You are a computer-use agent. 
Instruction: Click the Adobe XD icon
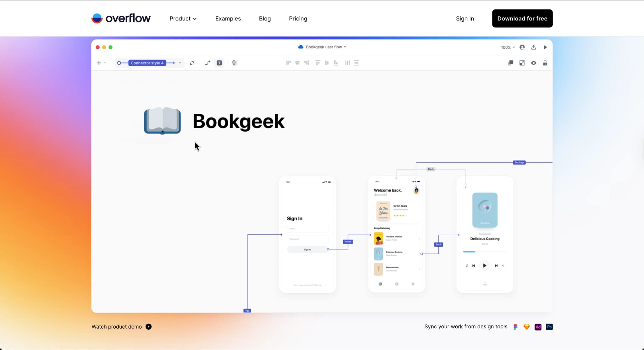pyautogui.click(x=538, y=327)
